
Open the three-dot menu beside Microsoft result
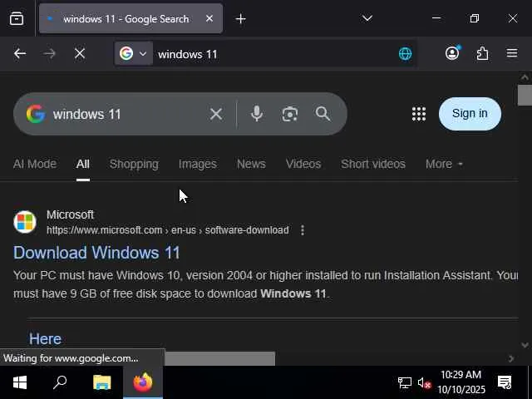303,230
